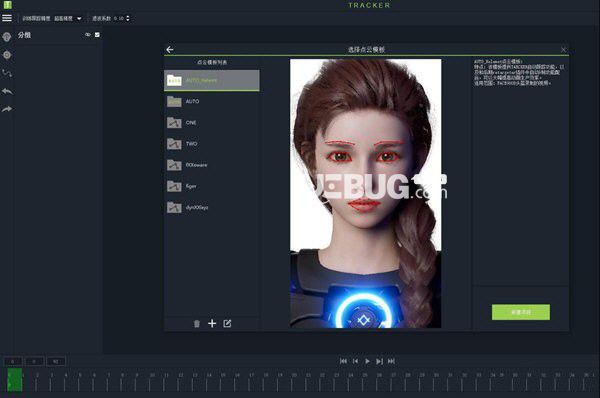Go back using the dialog's left arrow
This screenshot has height=398, width=600.
170,49
